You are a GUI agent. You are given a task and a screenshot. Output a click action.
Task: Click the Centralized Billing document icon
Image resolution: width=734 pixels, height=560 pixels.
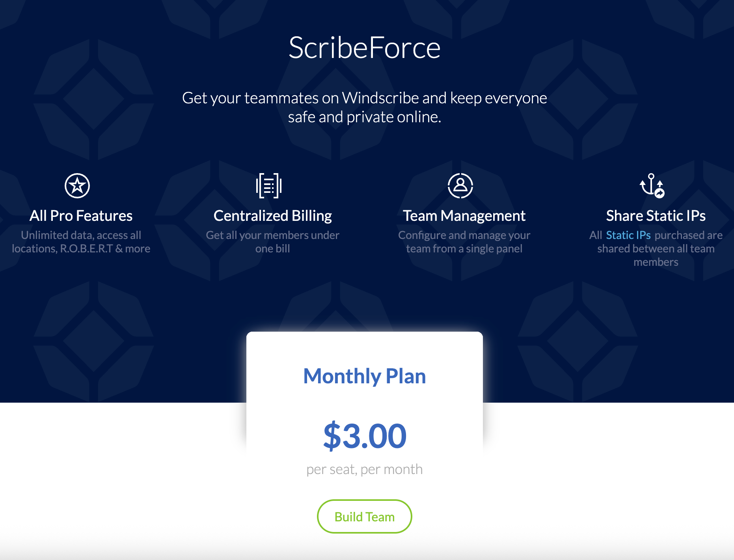point(269,186)
